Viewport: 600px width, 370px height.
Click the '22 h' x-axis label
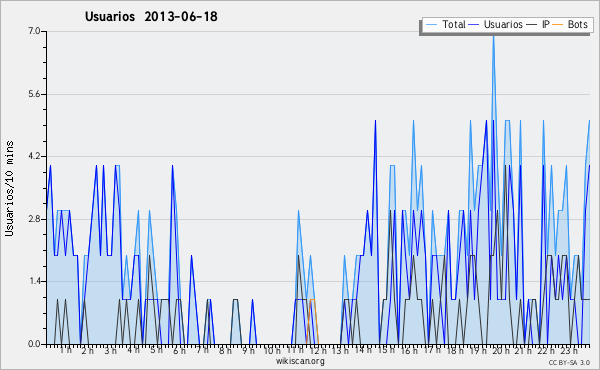(546, 350)
